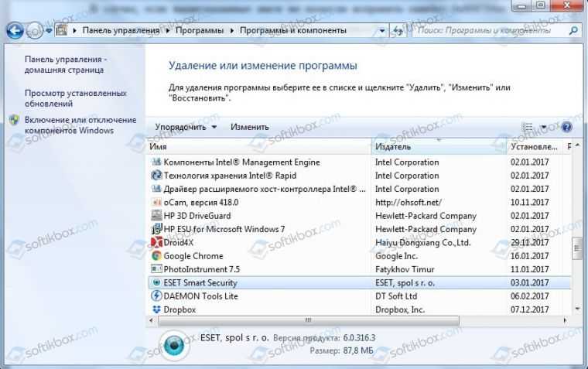Select 'DAEMON Tools Lite' program name
588x369 pixels.
(x=201, y=296)
